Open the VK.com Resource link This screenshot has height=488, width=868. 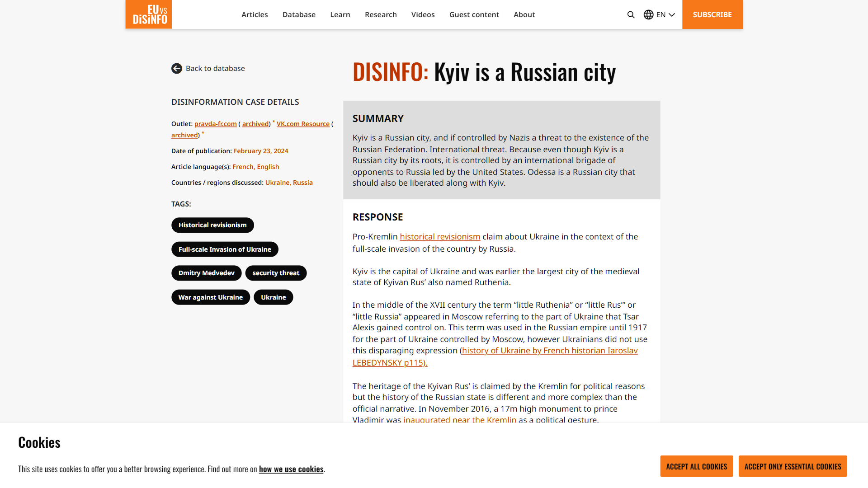coord(303,124)
